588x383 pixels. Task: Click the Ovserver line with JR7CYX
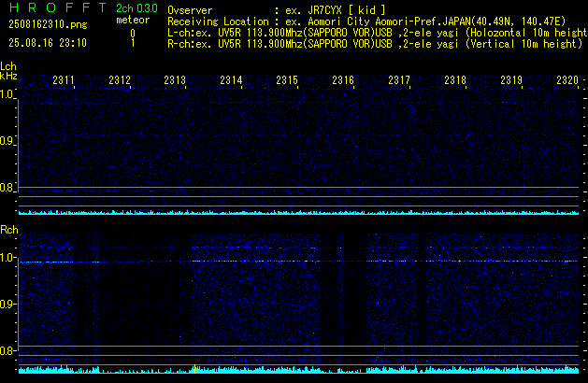pos(277,10)
